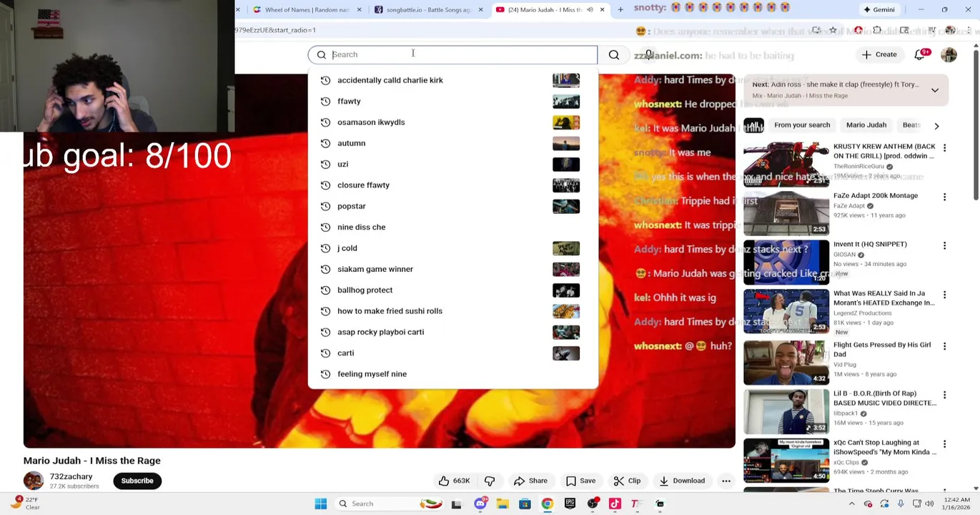This screenshot has width=980, height=515.
Task: Select the 'From your search' chip
Action: pyautogui.click(x=802, y=125)
